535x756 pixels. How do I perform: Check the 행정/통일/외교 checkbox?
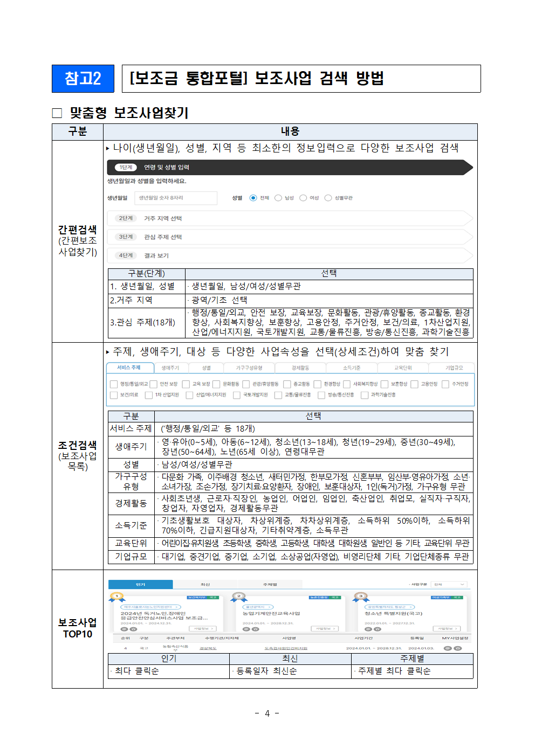pyautogui.click(x=114, y=384)
